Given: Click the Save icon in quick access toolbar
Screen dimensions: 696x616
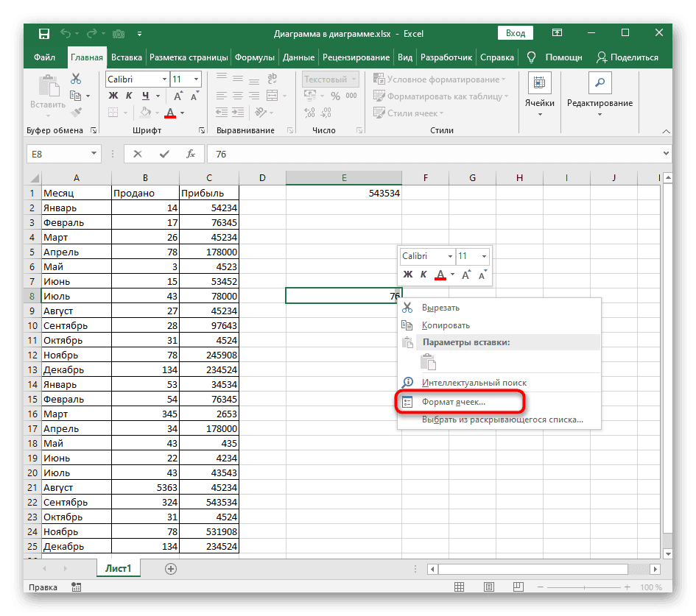Looking at the screenshot, I should coord(44,34).
